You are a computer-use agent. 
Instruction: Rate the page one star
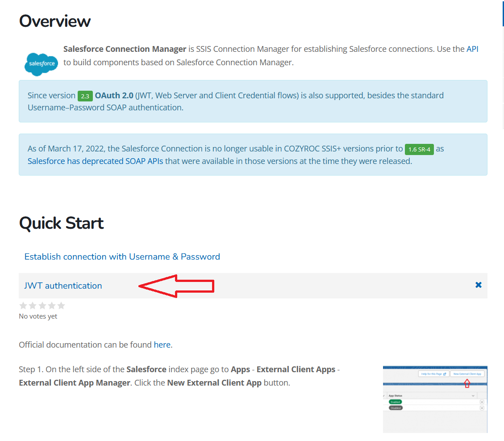23,306
